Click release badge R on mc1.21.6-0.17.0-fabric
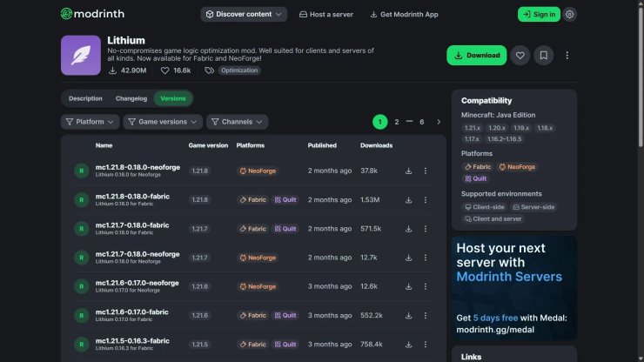 point(81,316)
